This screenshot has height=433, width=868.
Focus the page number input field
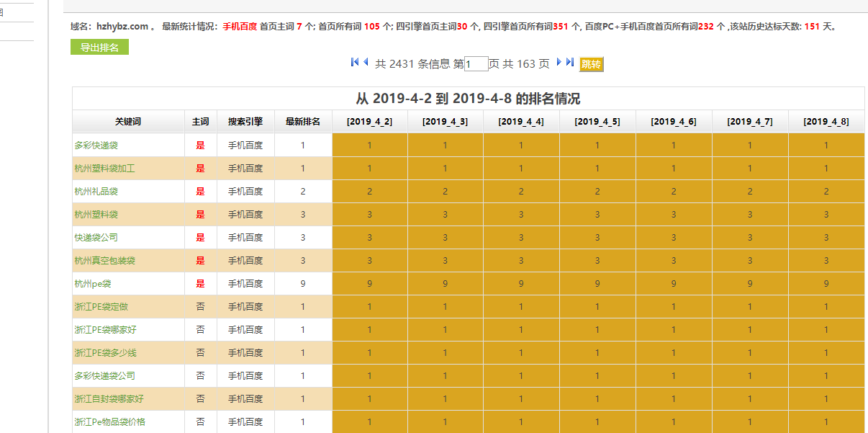[476, 64]
